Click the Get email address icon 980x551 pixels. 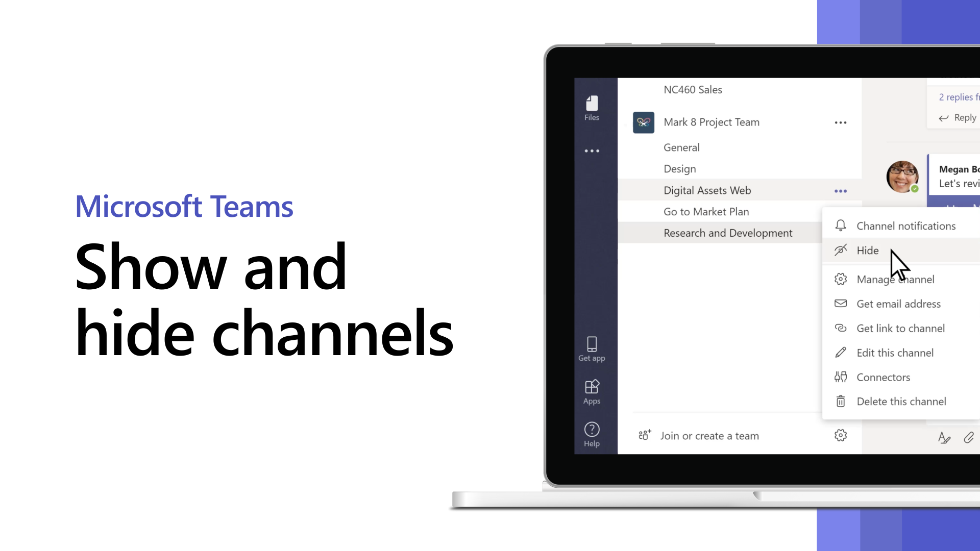coord(841,304)
